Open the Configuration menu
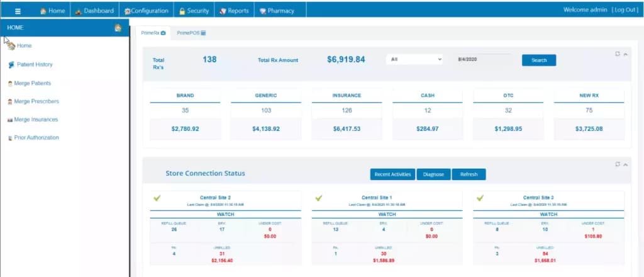Screen dimensions: 644x277 click(x=146, y=11)
